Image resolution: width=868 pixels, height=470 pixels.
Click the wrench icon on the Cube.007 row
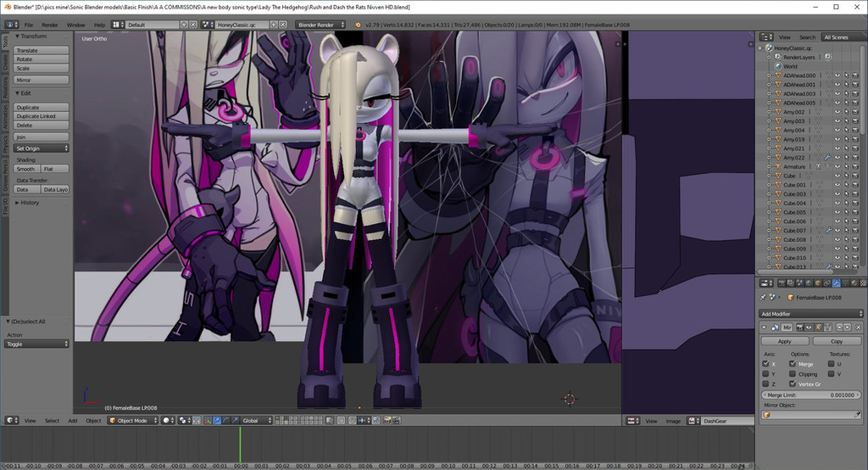point(828,230)
